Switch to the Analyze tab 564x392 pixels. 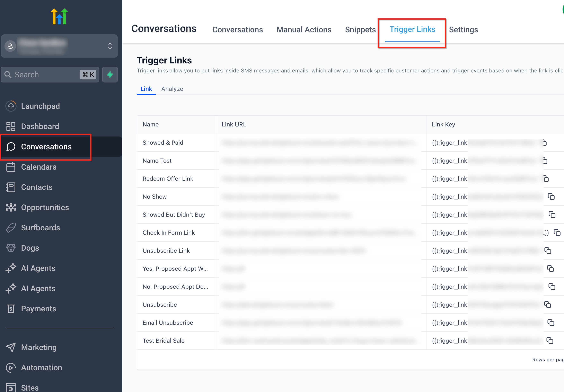172,89
